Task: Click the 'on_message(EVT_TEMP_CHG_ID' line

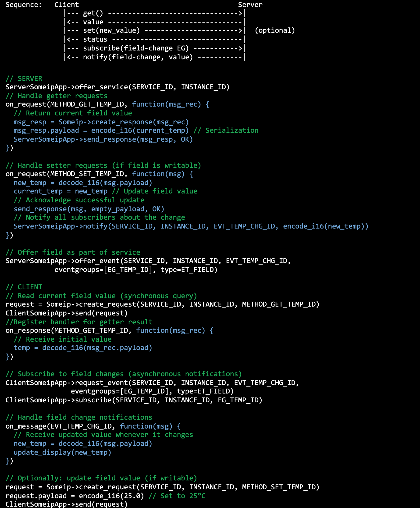Action: (x=93, y=426)
